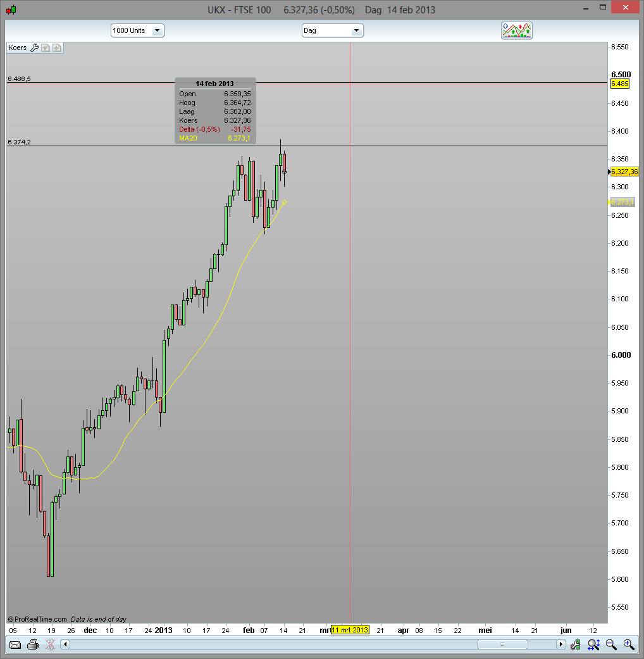Click the 6.486,5 horizontal line label
Screen dimensions: 644x659
click(x=20, y=78)
